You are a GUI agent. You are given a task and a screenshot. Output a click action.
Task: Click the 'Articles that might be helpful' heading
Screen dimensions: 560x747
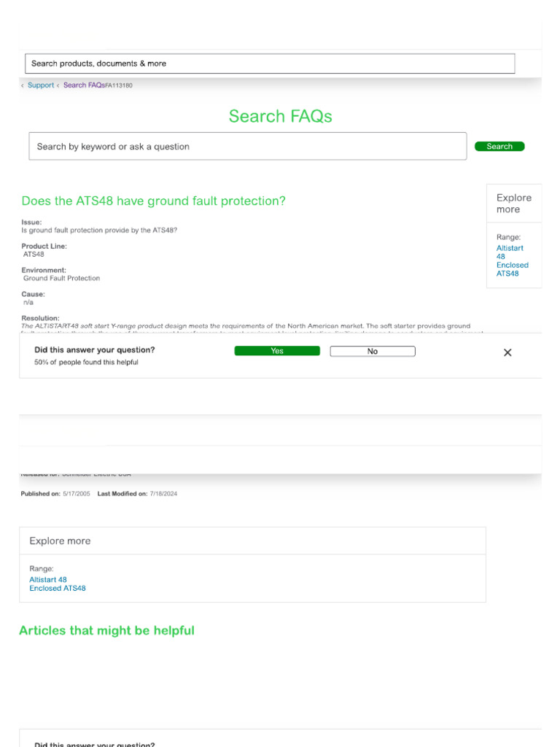pyautogui.click(x=106, y=630)
